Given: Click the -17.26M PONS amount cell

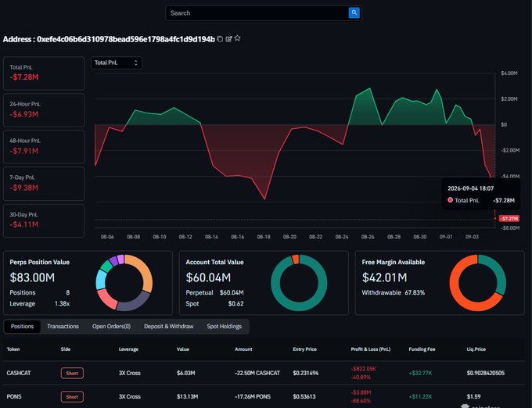Looking at the screenshot, I should coord(253,396).
